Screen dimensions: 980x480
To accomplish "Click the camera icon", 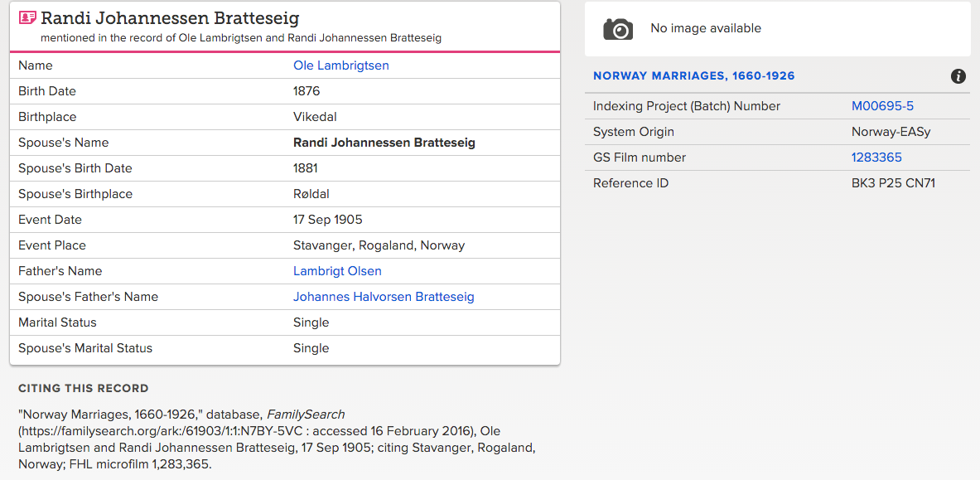I will pyautogui.click(x=617, y=29).
